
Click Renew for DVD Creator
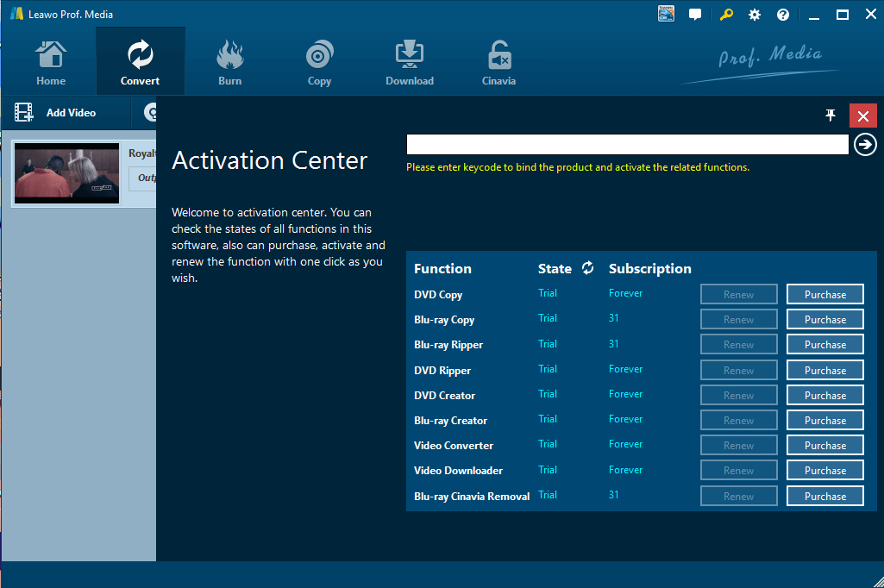pyautogui.click(x=738, y=395)
